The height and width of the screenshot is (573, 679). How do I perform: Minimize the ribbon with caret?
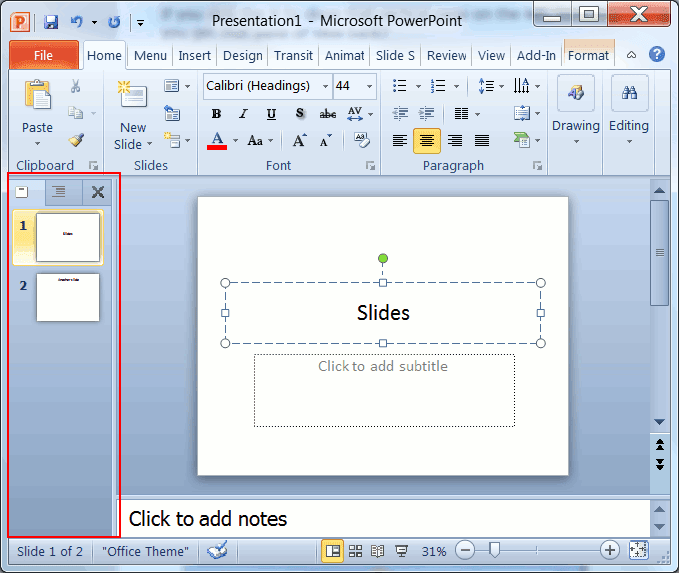[x=632, y=55]
